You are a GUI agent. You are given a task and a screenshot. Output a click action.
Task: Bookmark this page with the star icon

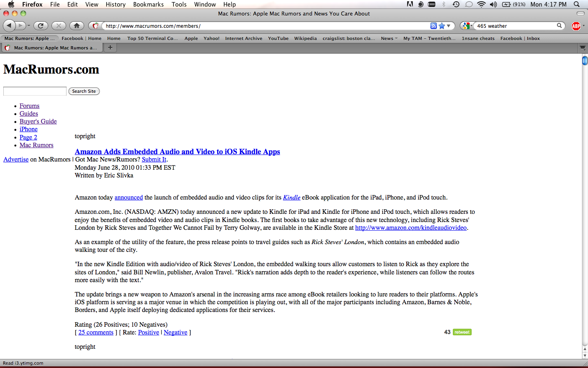point(441,26)
